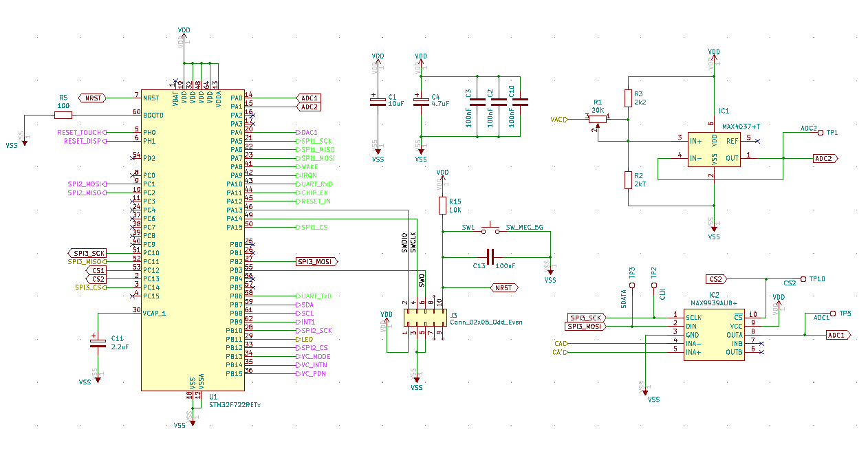
Task: Click the DAC1 label at PA4
Action: (x=307, y=132)
